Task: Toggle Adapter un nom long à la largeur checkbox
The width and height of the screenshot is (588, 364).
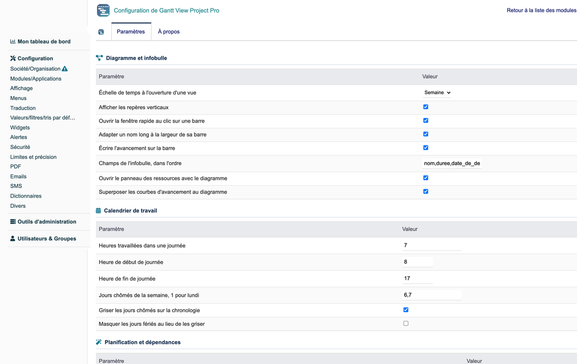Action: [426, 134]
